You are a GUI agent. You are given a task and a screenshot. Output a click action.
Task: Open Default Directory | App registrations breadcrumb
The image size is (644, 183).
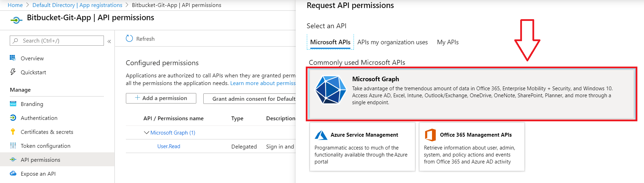tap(77, 5)
